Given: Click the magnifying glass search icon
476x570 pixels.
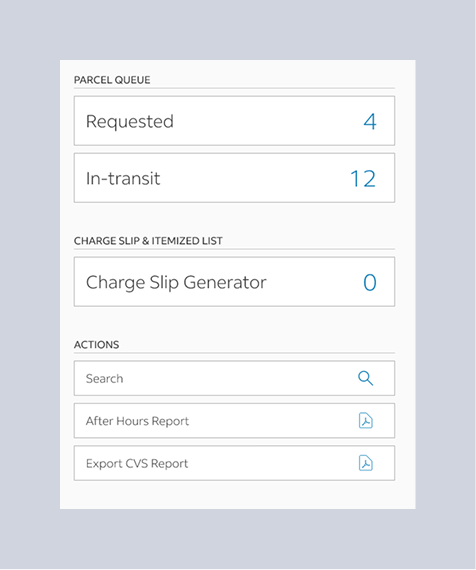Looking at the screenshot, I should coord(365,378).
